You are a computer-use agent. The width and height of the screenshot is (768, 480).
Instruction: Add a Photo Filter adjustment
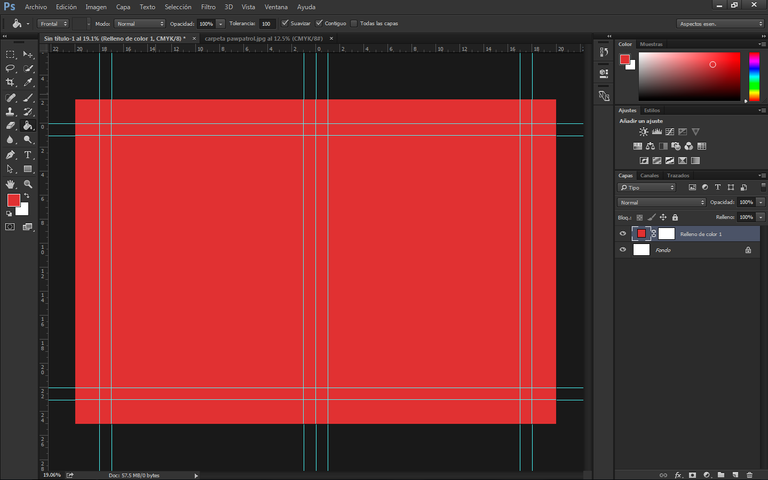(x=676, y=146)
